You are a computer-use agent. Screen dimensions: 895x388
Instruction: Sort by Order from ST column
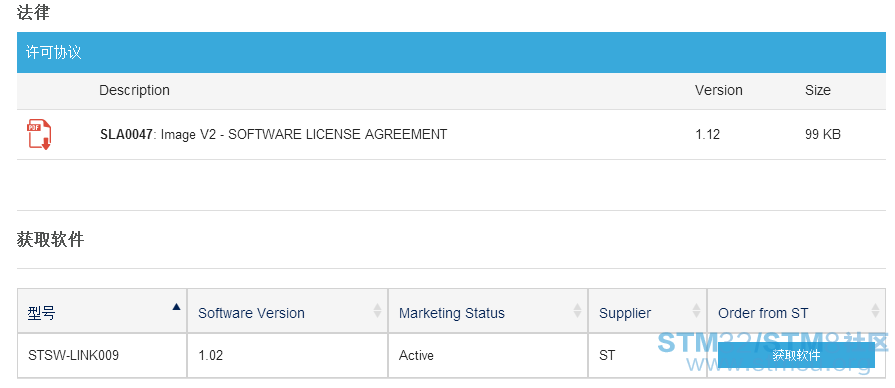click(797, 311)
